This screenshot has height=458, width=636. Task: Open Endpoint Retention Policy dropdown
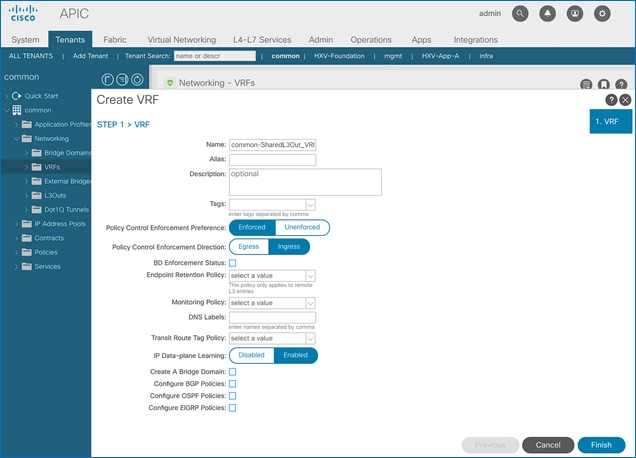[310, 276]
